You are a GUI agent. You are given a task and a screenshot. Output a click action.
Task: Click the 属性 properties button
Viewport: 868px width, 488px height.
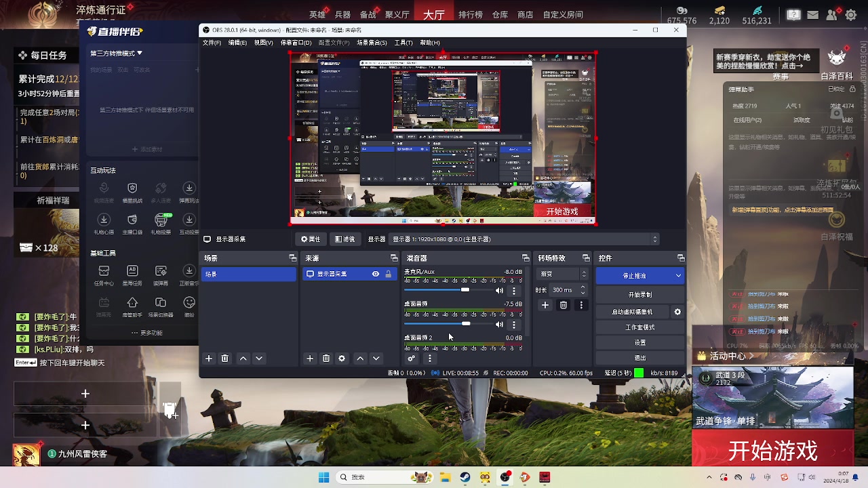pos(311,239)
